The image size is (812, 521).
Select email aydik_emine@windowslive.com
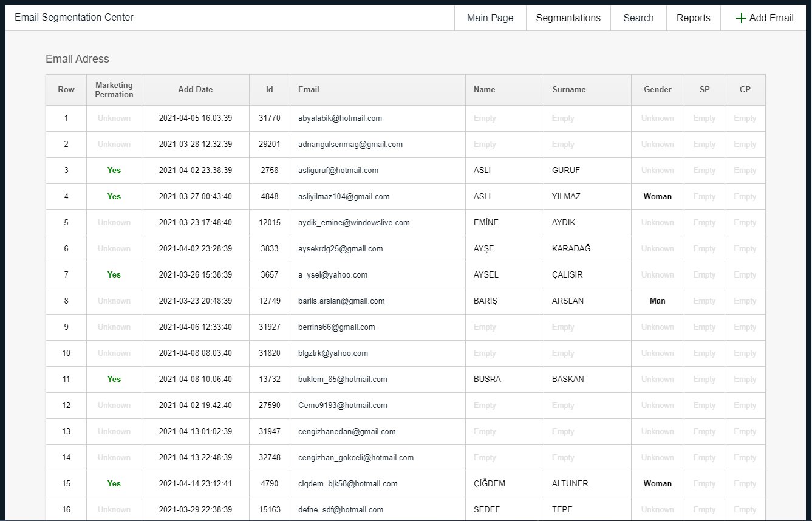(x=354, y=223)
